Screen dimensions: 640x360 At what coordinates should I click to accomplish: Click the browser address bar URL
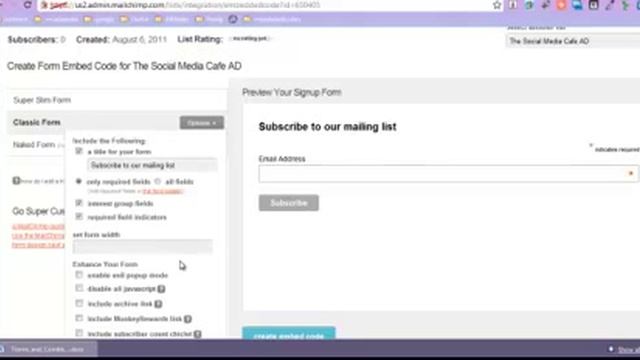[198, 5]
